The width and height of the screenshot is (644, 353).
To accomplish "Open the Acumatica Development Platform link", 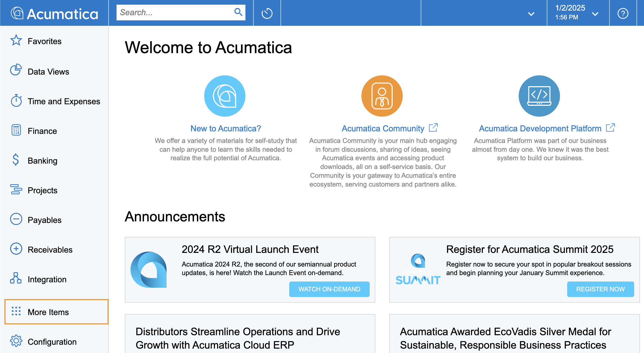I will click(540, 128).
